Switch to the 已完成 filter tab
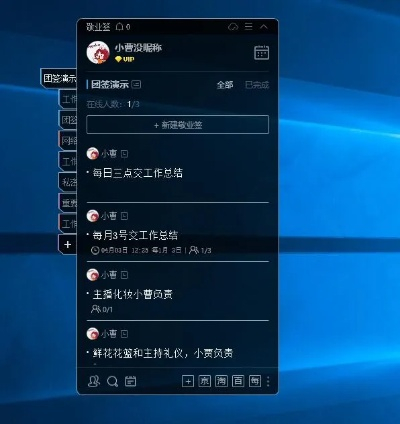 tap(257, 85)
